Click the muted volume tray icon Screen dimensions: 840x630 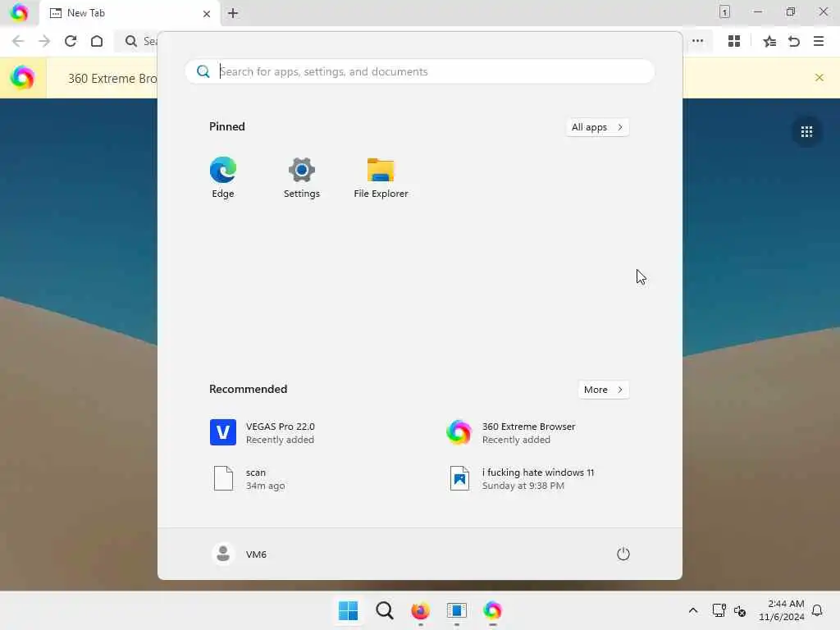click(x=740, y=610)
